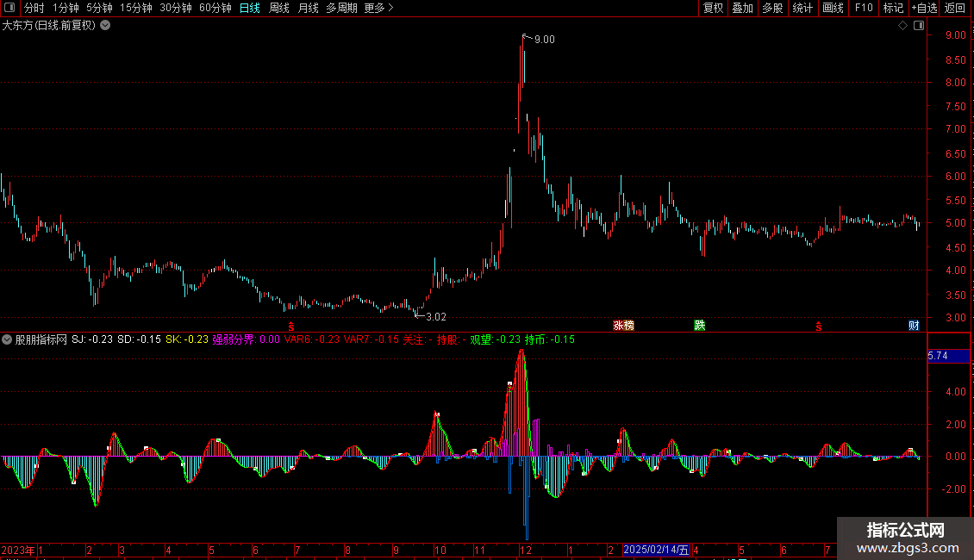Click the diamond icon above the price axis
974x560 pixels.
902,26
